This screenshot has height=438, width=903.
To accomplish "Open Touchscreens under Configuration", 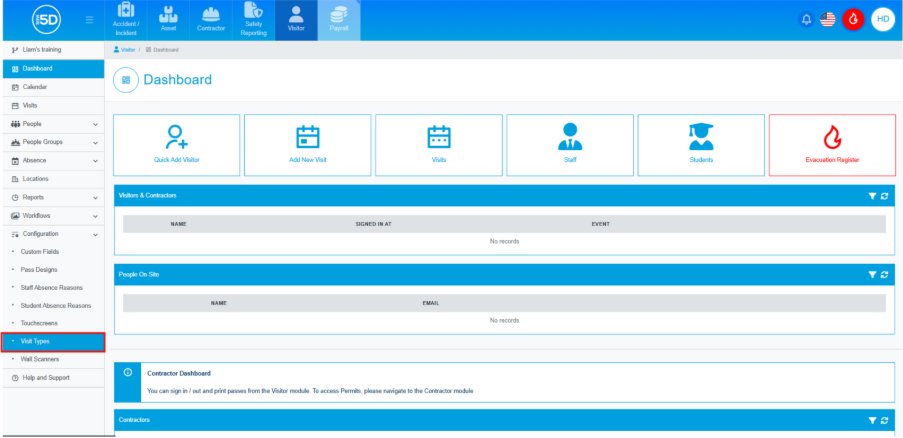I will [x=54, y=323].
